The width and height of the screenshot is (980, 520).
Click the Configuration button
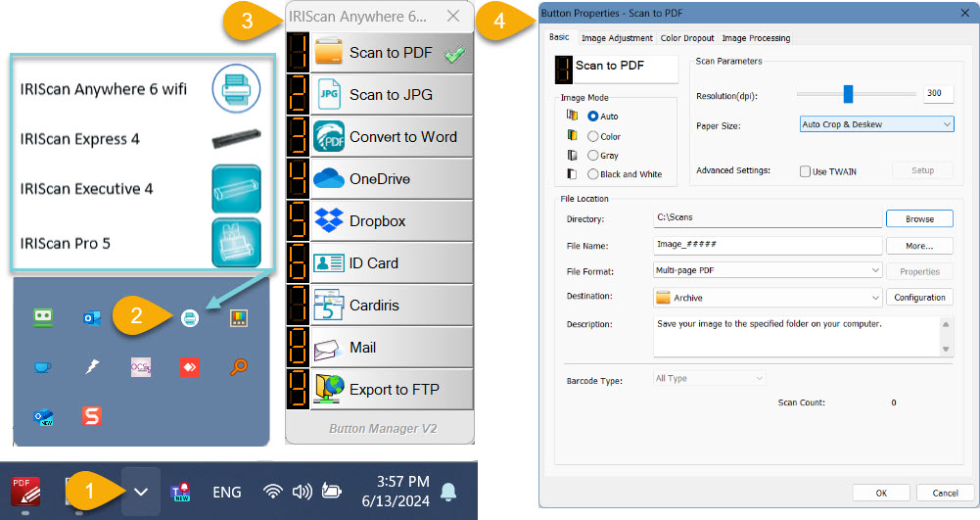(919, 298)
